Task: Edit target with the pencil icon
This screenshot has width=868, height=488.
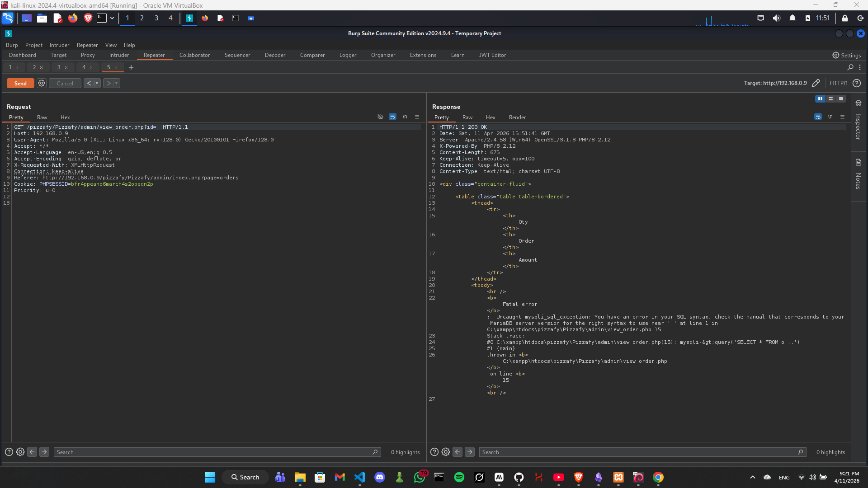Action: pos(816,83)
